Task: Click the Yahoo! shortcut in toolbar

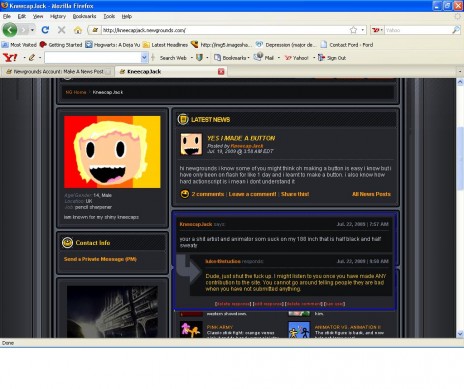Action: 296,58
